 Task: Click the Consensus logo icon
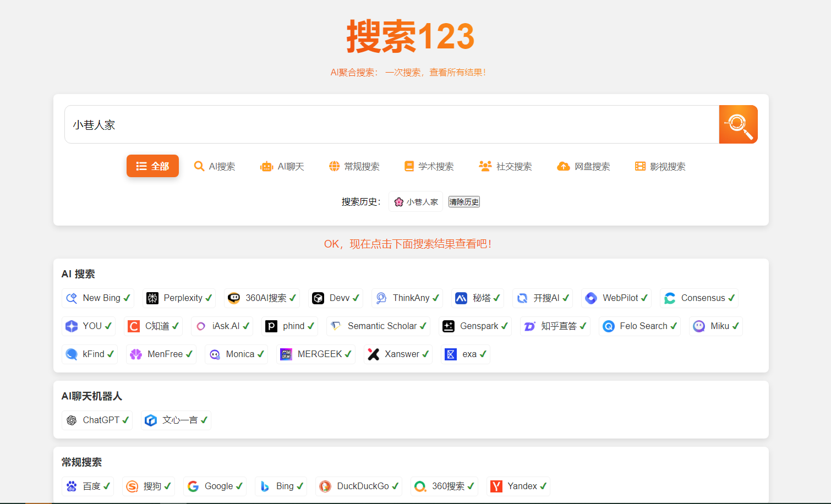(670, 298)
